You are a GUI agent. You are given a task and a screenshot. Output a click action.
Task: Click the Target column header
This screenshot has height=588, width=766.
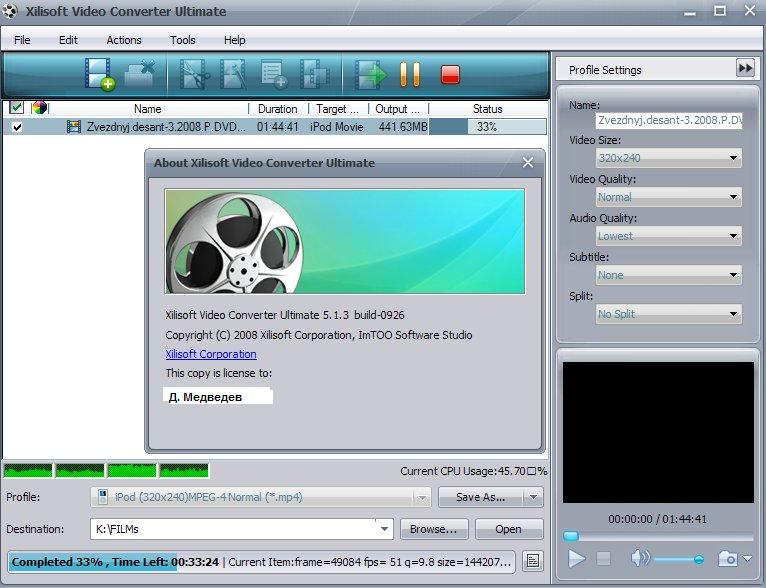(338, 108)
